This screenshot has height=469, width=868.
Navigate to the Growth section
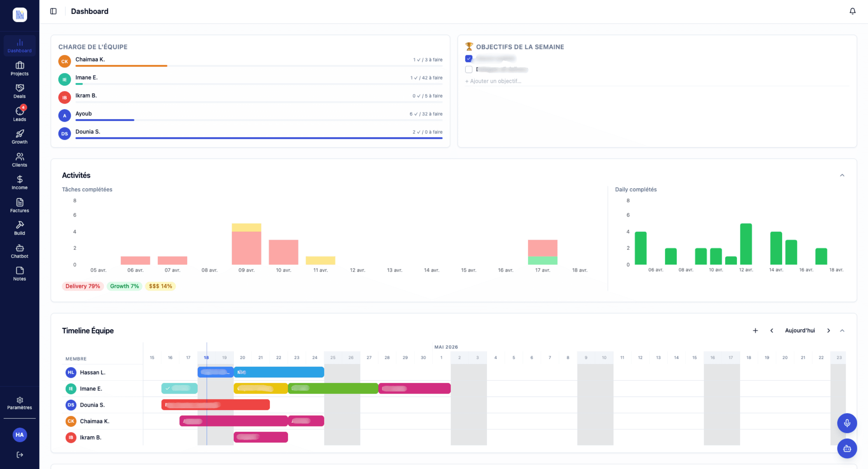coord(19,137)
